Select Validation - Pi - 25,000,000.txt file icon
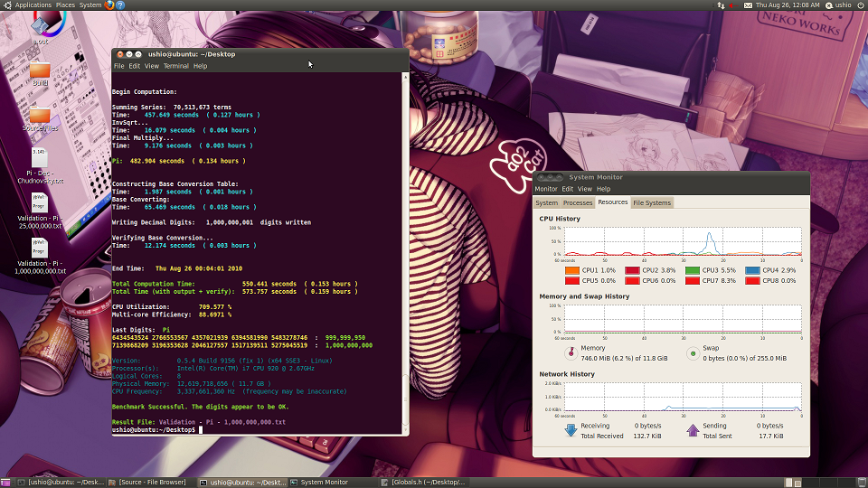 click(x=40, y=201)
